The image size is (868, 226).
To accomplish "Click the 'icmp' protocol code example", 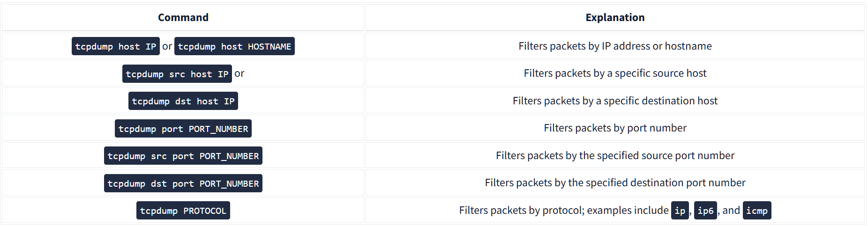I will (756, 211).
